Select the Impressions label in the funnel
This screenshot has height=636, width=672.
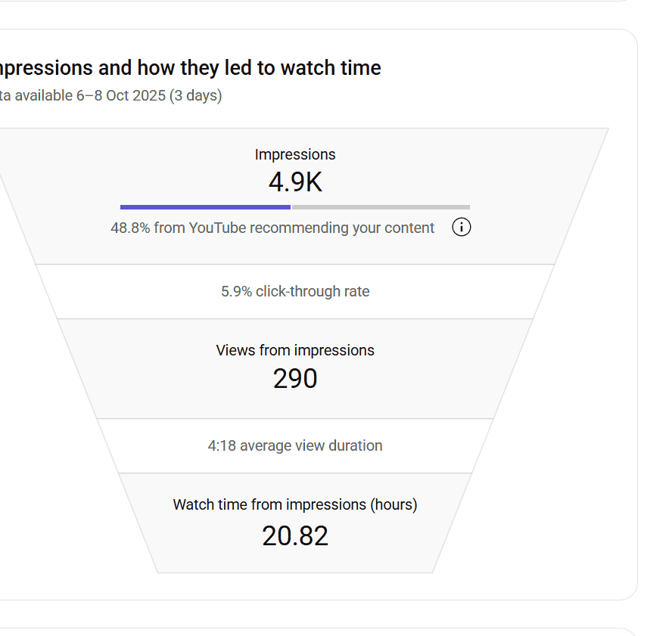tap(295, 154)
